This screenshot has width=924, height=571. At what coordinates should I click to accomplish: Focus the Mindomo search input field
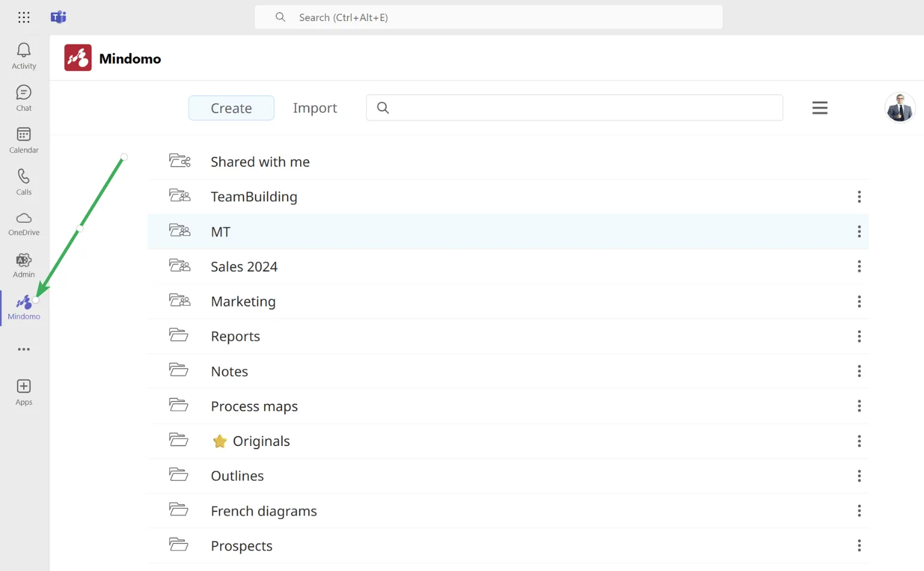(x=574, y=108)
